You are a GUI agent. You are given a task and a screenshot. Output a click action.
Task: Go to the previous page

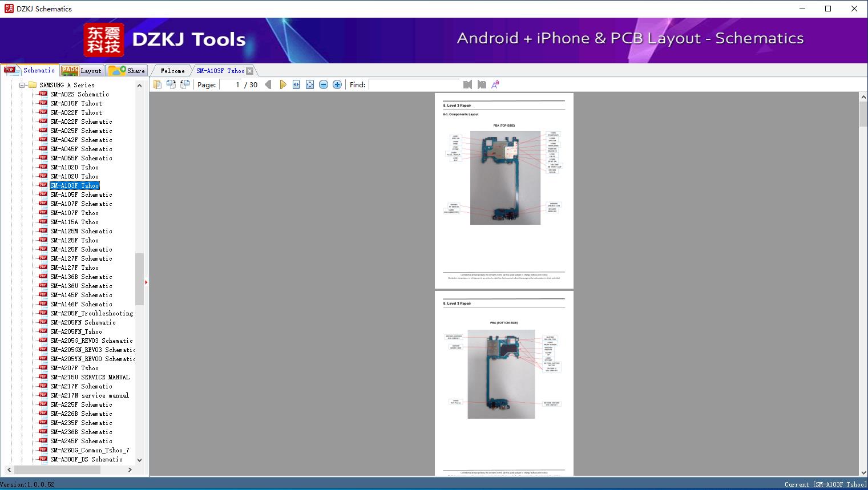click(268, 84)
